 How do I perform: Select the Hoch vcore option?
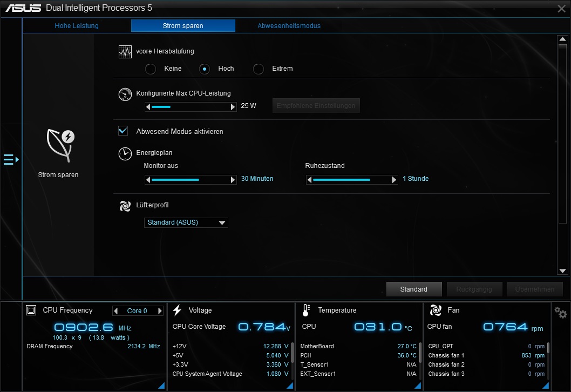(205, 69)
